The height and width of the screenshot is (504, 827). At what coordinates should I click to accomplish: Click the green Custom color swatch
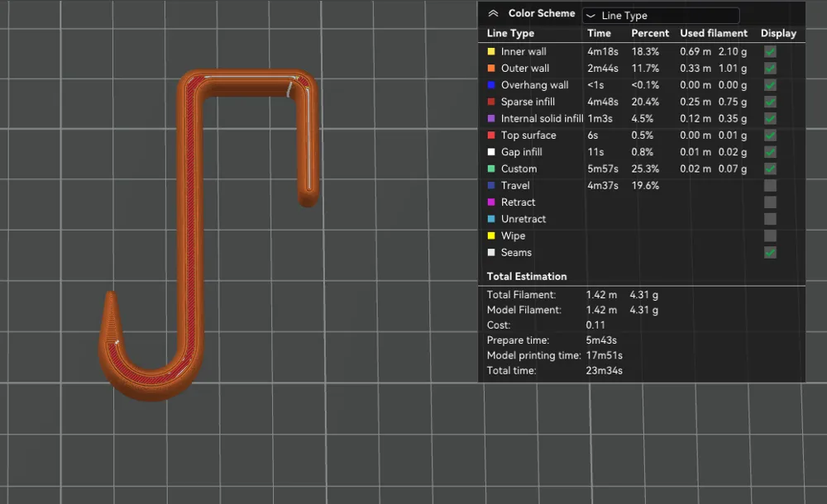tap(491, 169)
